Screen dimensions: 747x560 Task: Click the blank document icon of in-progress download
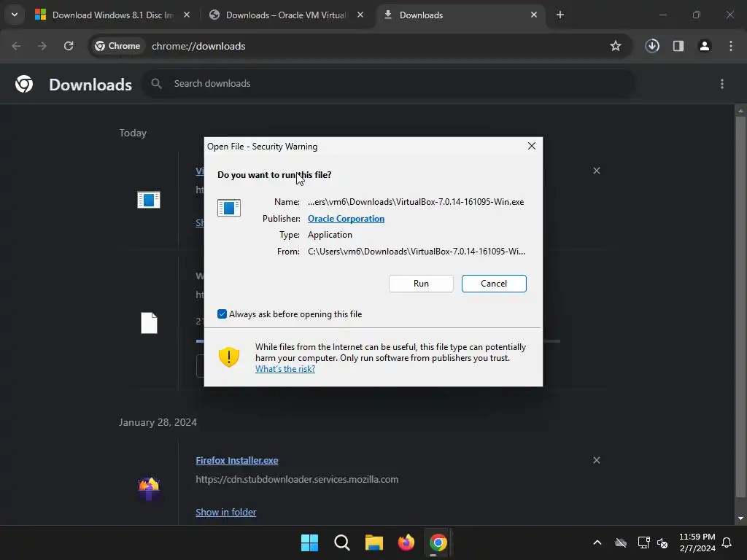tap(149, 323)
